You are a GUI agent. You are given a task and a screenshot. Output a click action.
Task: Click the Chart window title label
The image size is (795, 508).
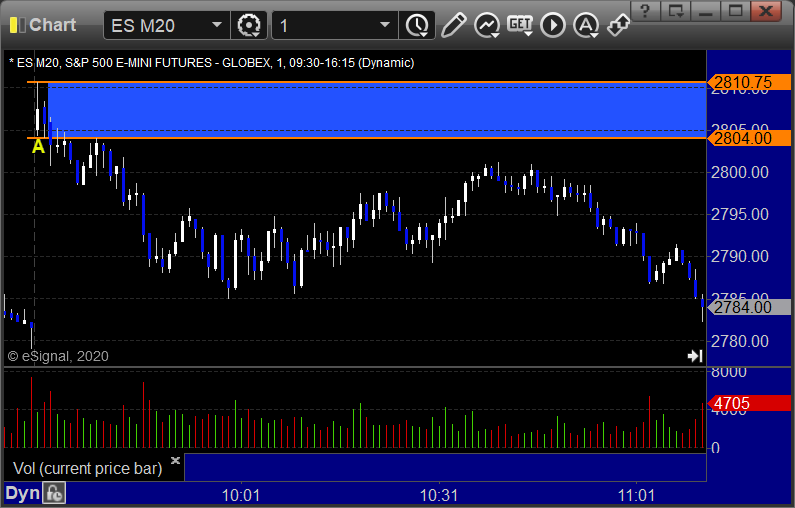52,25
